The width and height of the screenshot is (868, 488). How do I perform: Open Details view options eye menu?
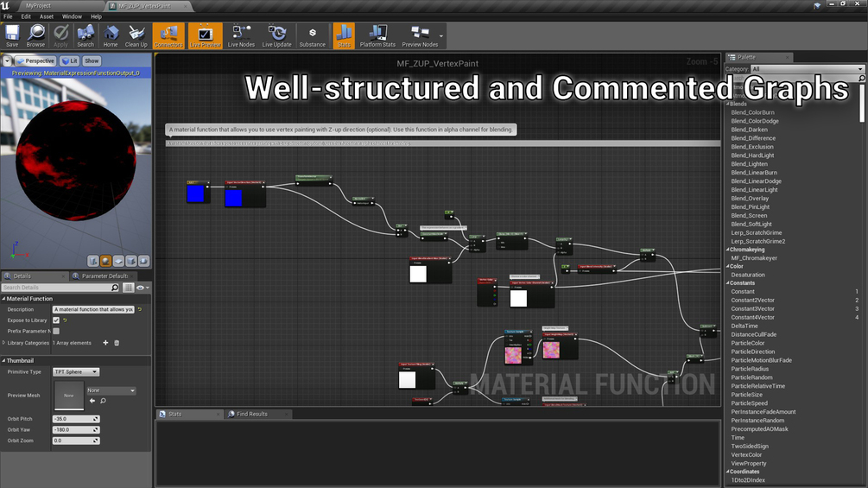[143, 288]
